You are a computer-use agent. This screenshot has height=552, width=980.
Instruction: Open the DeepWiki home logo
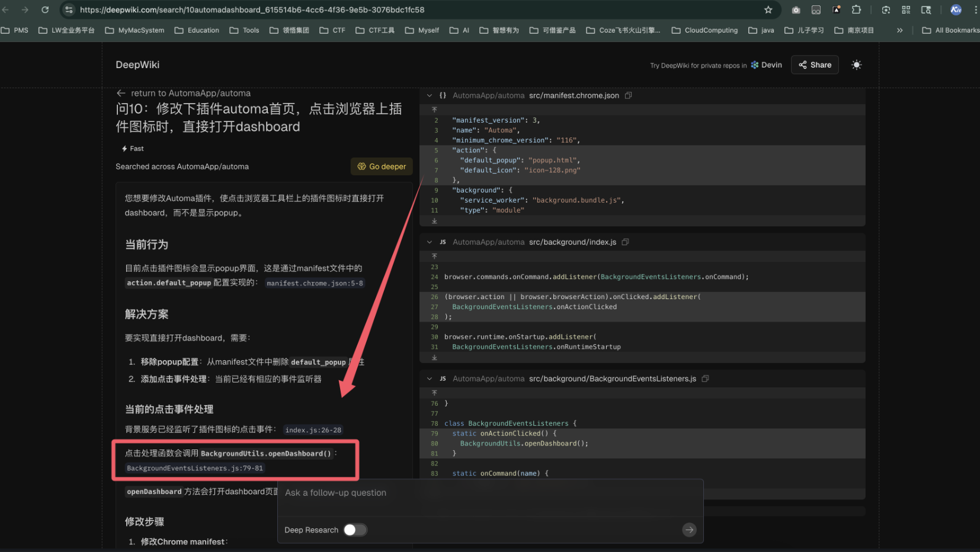(x=137, y=65)
